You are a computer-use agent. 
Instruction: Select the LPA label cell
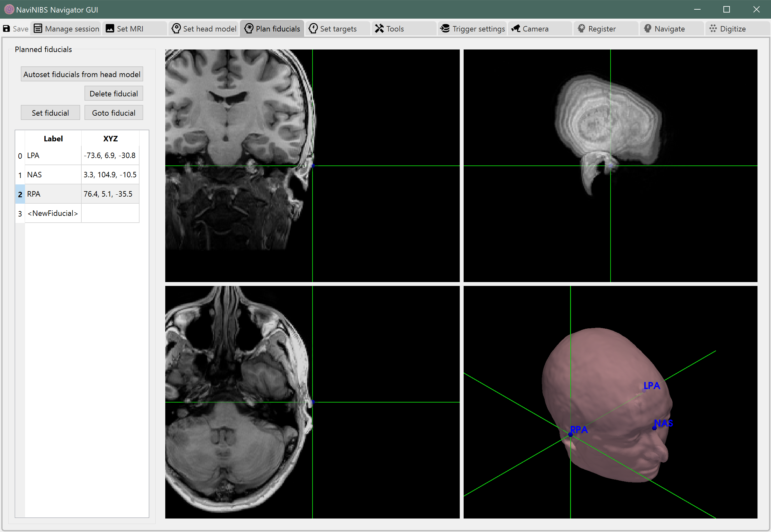53,156
